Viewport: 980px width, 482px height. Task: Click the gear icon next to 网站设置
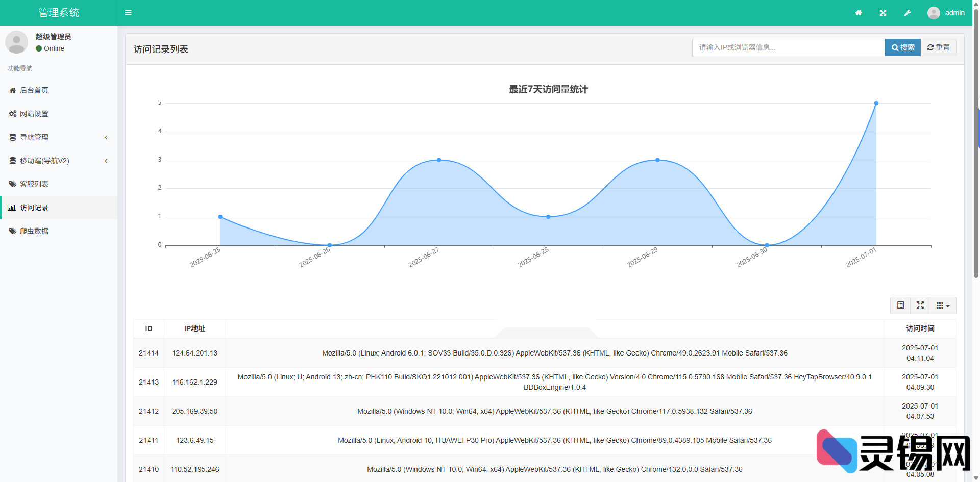[x=12, y=113]
